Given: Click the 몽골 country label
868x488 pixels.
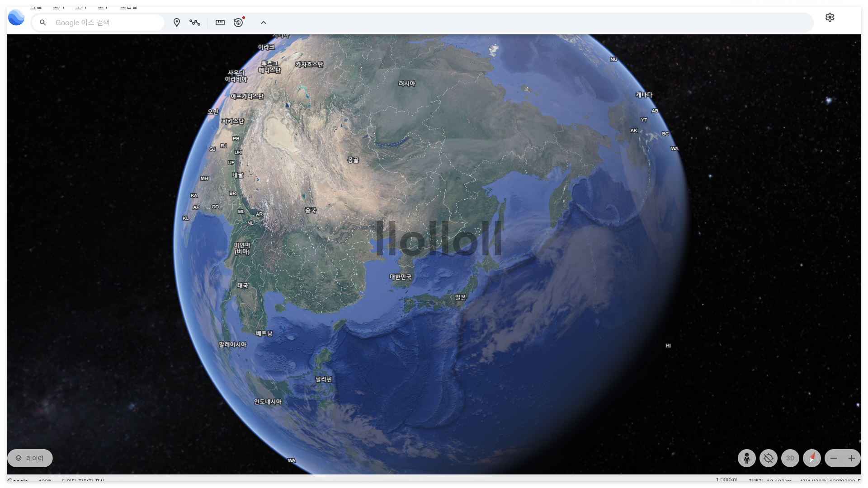Looking at the screenshot, I should [x=353, y=160].
